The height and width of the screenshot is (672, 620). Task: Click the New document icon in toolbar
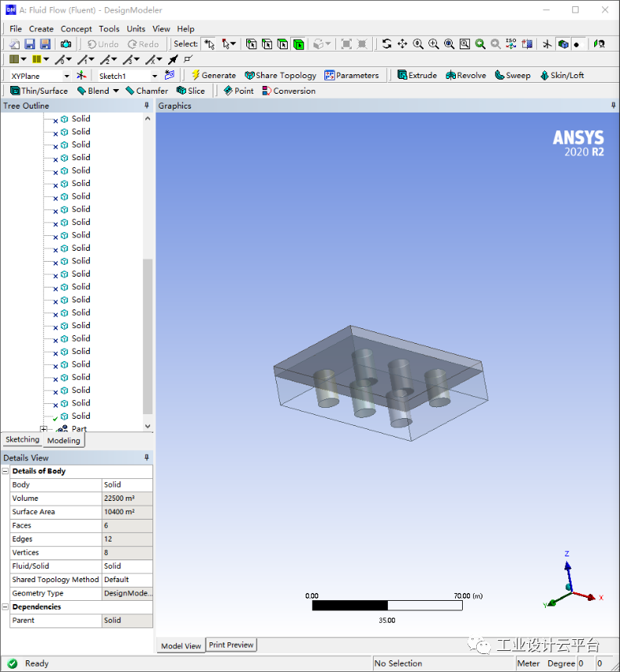coord(14,44)
